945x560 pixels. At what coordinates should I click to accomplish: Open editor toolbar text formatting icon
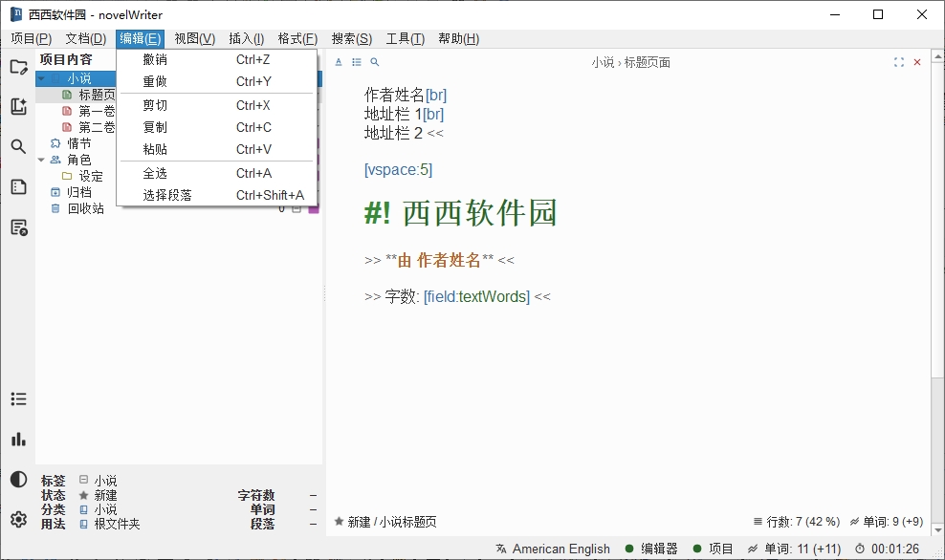339,62
